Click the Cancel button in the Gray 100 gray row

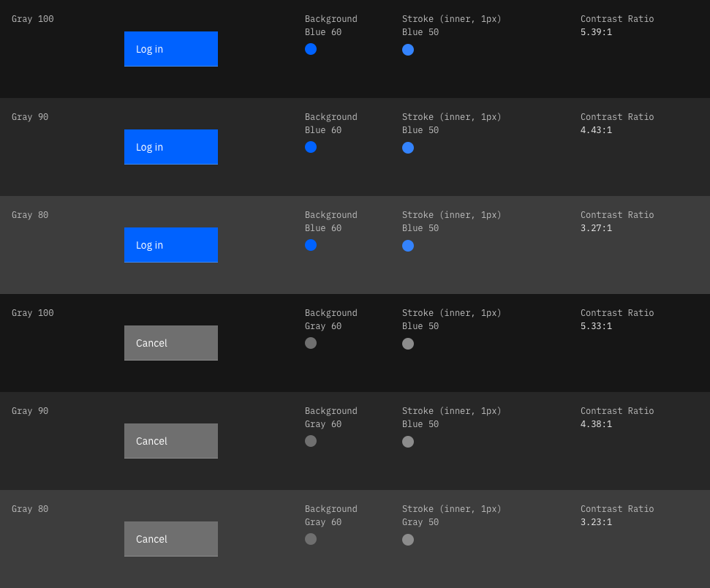170,343
